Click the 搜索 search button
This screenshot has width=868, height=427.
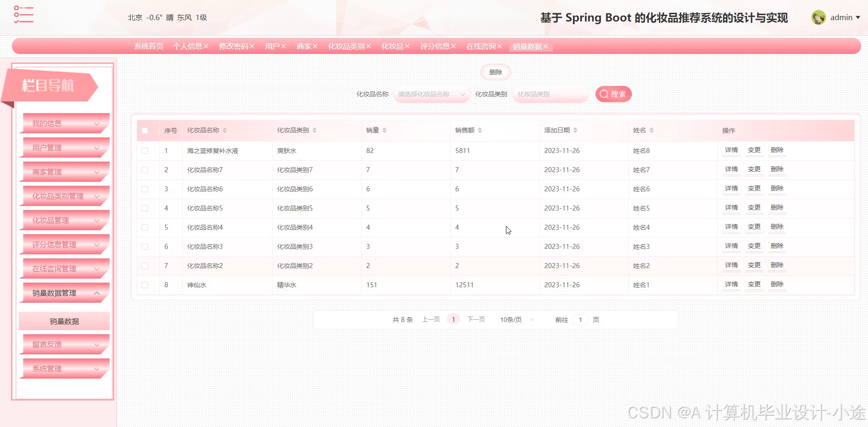[613, 94]
